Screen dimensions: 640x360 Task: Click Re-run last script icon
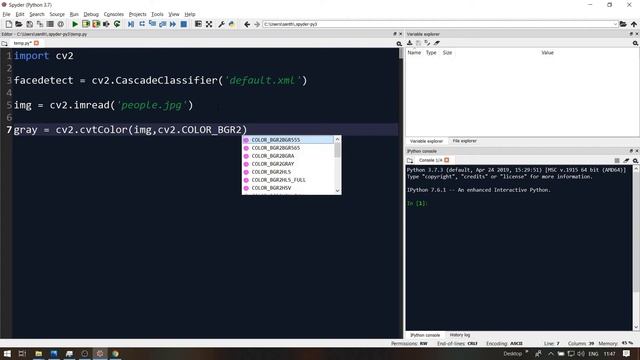pos(117,24)
